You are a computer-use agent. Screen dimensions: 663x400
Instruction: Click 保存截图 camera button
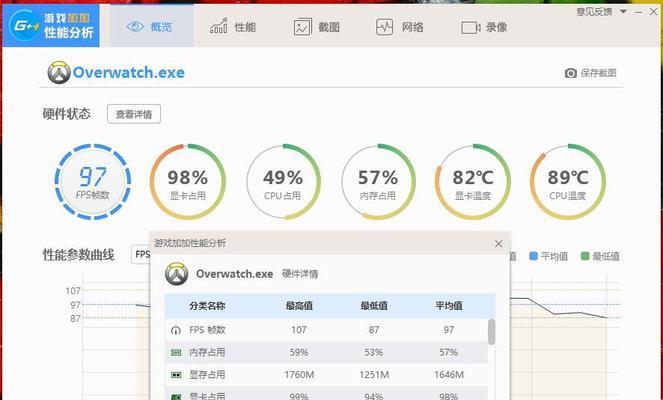tap(591, 73)
